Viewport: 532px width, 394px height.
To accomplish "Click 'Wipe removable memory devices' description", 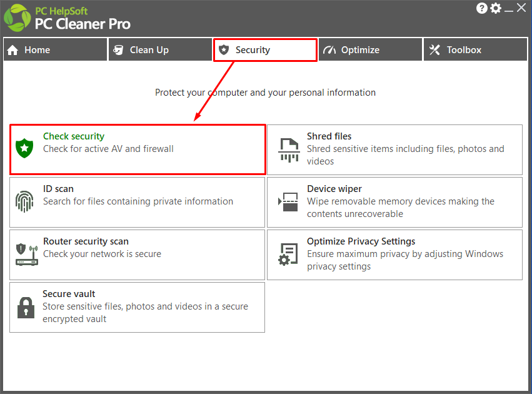I will tap(401, 208).
